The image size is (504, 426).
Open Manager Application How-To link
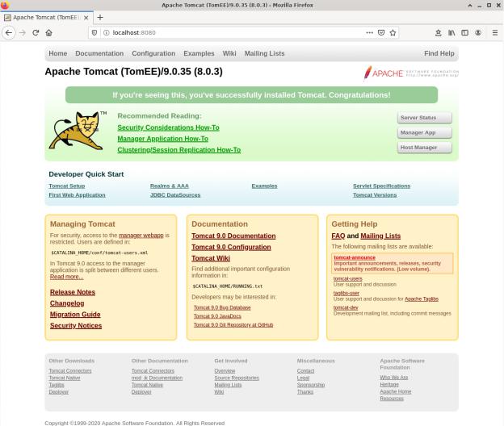point(162,139)
